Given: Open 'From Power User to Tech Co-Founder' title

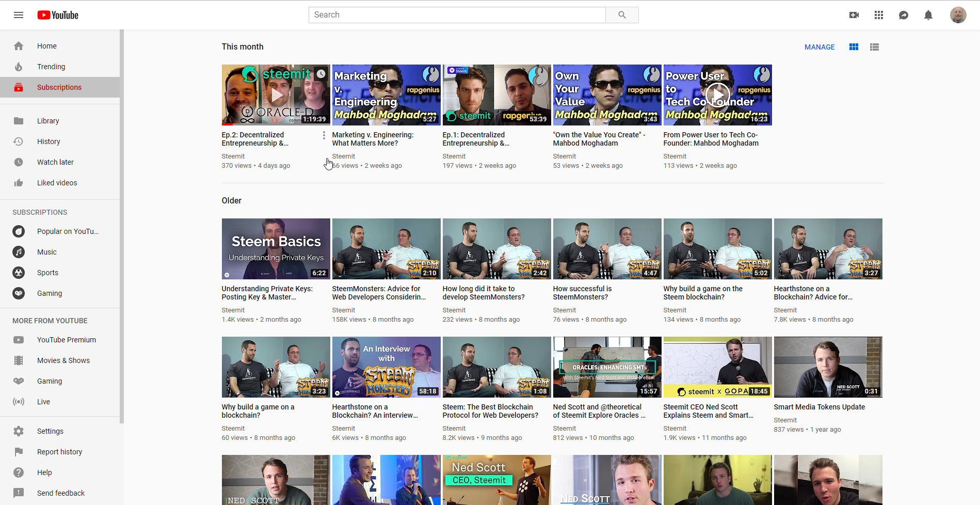Looking at the screenshot, I should coord(711,139).
